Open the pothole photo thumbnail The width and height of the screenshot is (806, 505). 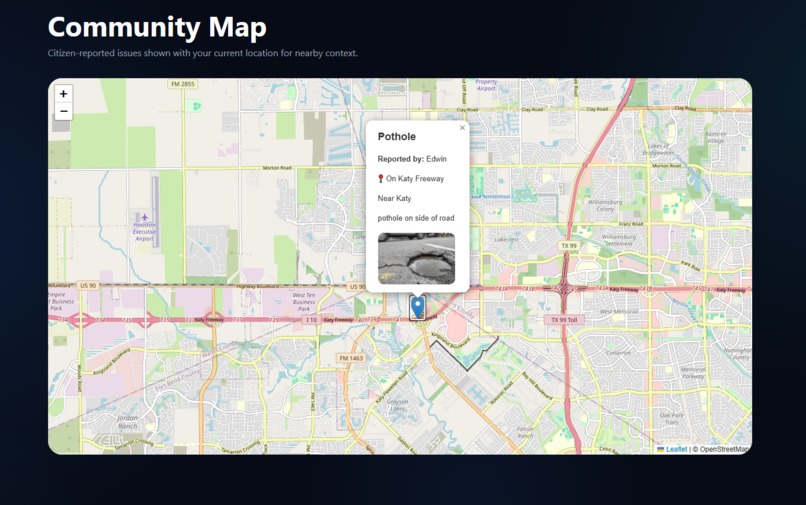click(x=416, y=259)
